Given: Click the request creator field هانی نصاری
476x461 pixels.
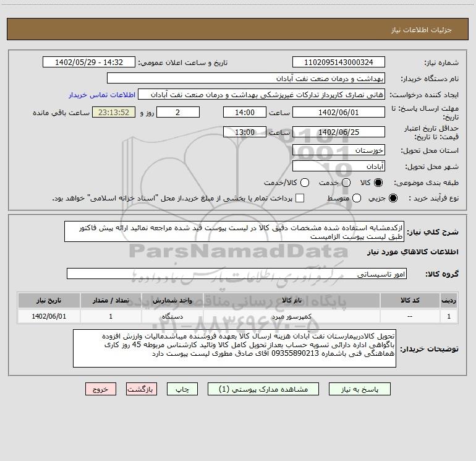Looking at the screenshot, I should 261,95.
